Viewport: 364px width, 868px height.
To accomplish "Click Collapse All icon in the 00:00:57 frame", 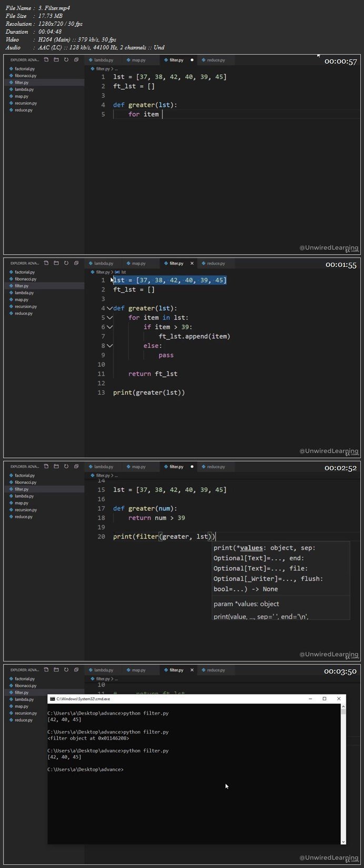I will click(76, 60).
